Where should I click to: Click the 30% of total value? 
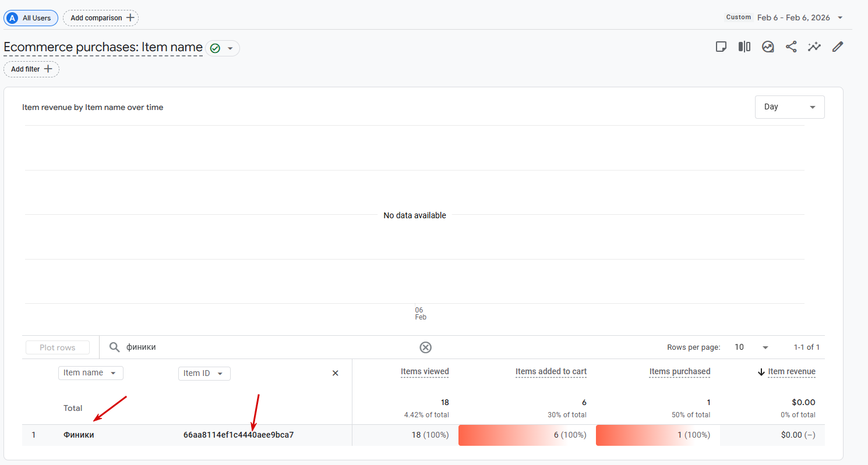(x=566, y=416)
